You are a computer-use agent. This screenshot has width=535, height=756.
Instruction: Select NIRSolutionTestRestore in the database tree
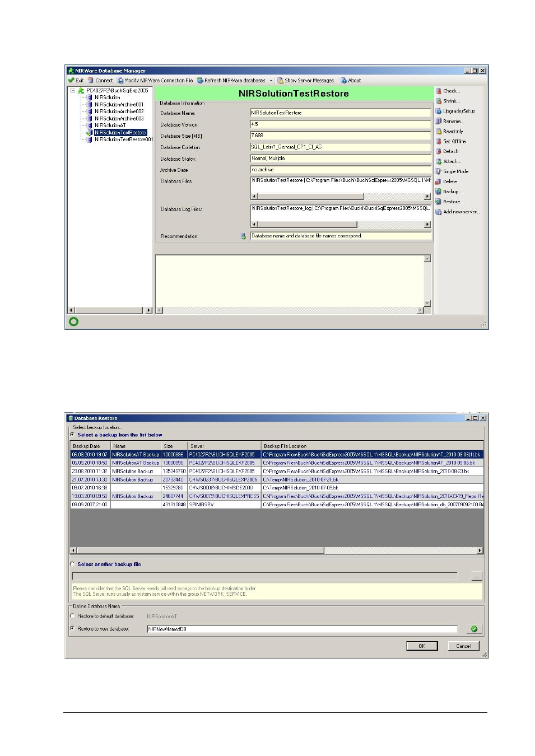(120, 133)
